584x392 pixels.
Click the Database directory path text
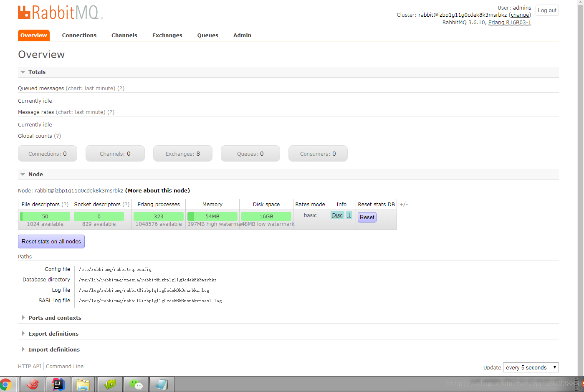147,280
